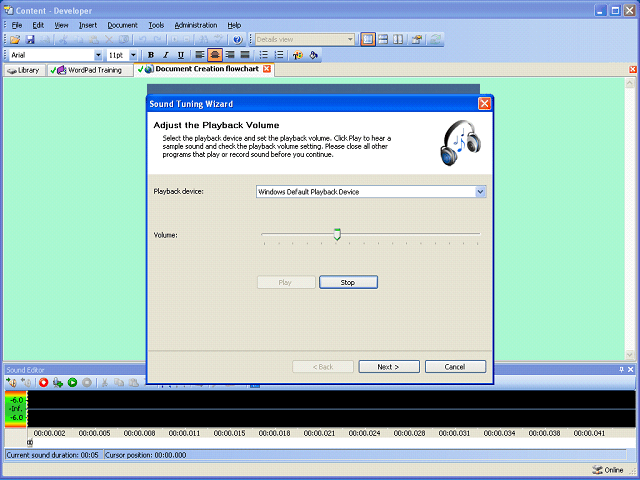Image resolution: width=640 pixels, height=480 pixels.
Task: Click the audio level meter in Sound Editor
Action: (x=16, y=409)
